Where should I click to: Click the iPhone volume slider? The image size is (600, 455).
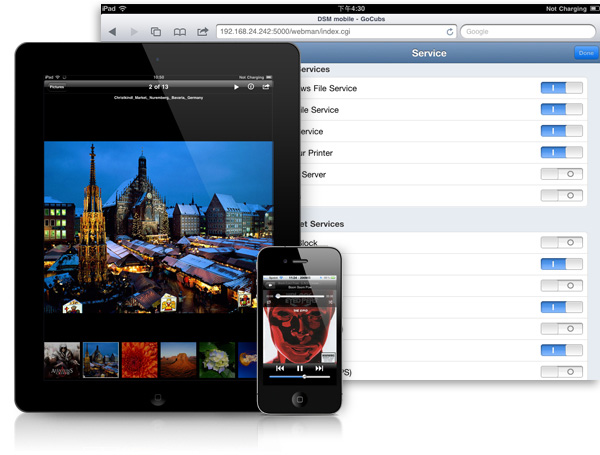300,378
